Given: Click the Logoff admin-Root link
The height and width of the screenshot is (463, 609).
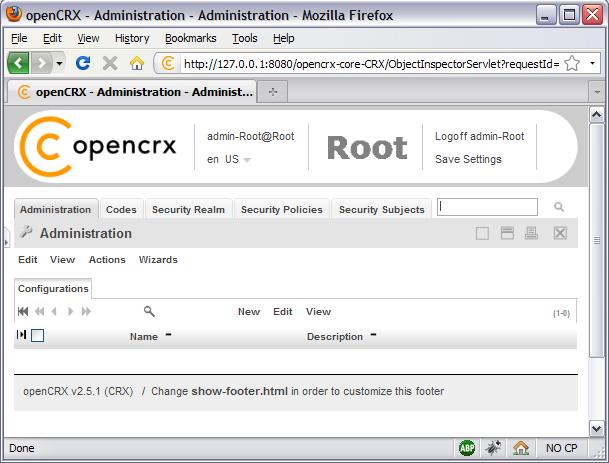Looking at the screenshot, I should (x=480, y=136).
